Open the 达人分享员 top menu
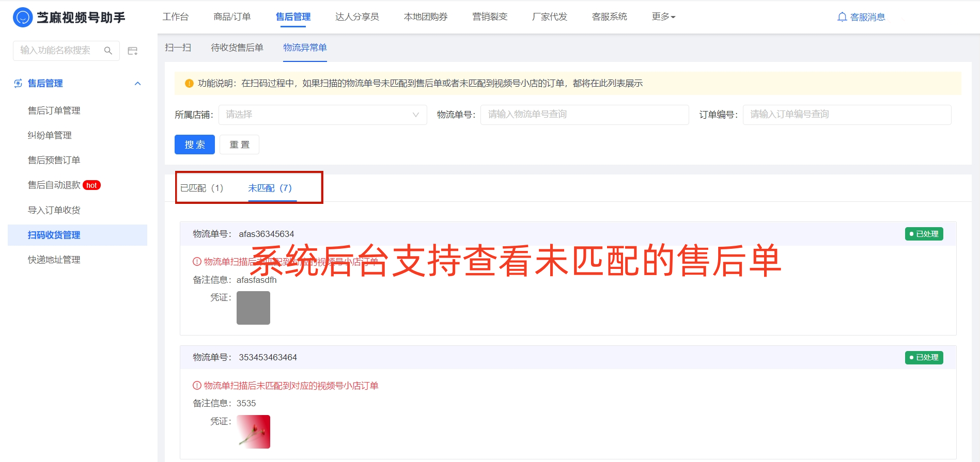Screen dimensions: 980x462 [x=357, y=17]
